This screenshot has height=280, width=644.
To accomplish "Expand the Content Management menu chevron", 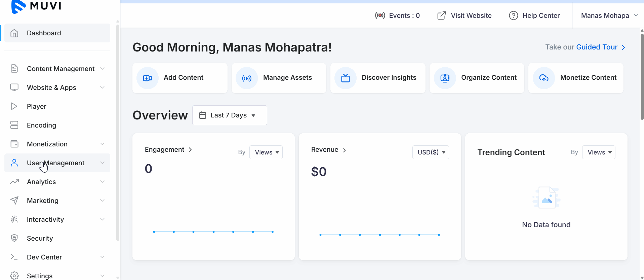I will point(103,69).
